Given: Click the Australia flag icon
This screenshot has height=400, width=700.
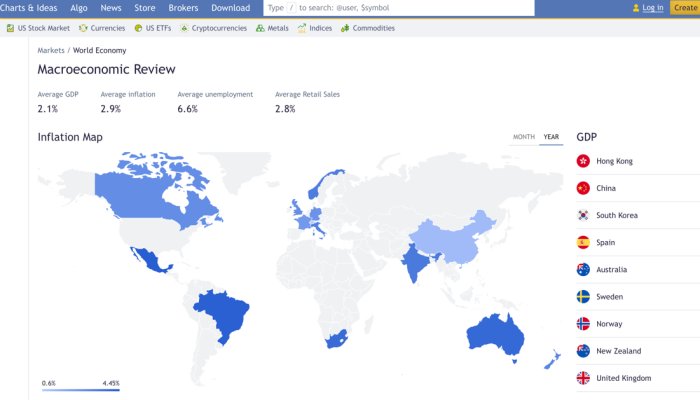Looking at the screenshot, I should pyautogui.click(x=583, y=270).
